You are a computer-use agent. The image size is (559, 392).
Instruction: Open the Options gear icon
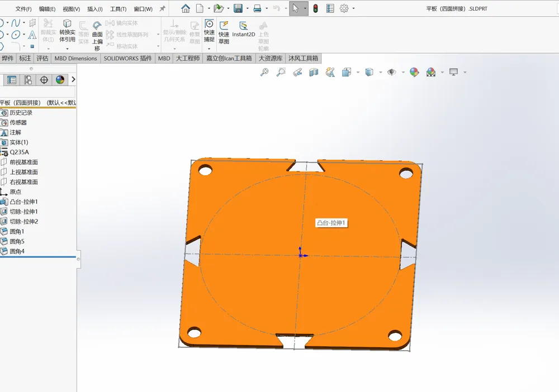344,8
